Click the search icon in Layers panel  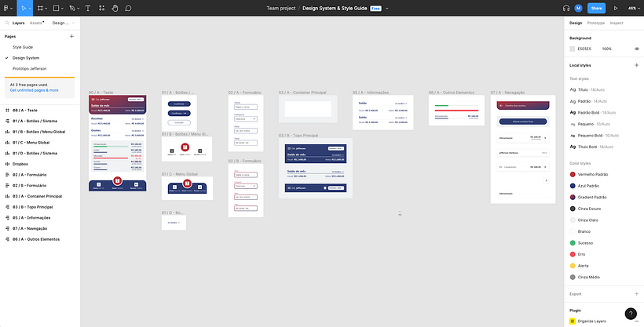[x=7, y=23]
